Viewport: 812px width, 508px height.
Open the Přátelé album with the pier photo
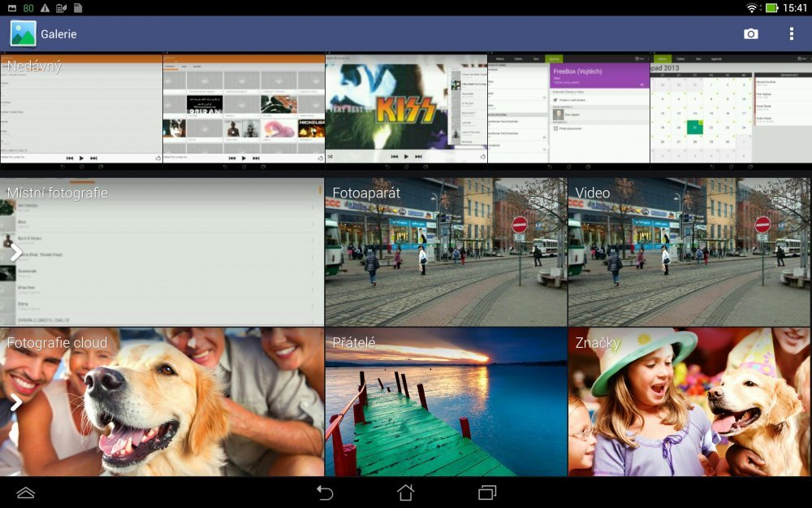pos(445,402)
